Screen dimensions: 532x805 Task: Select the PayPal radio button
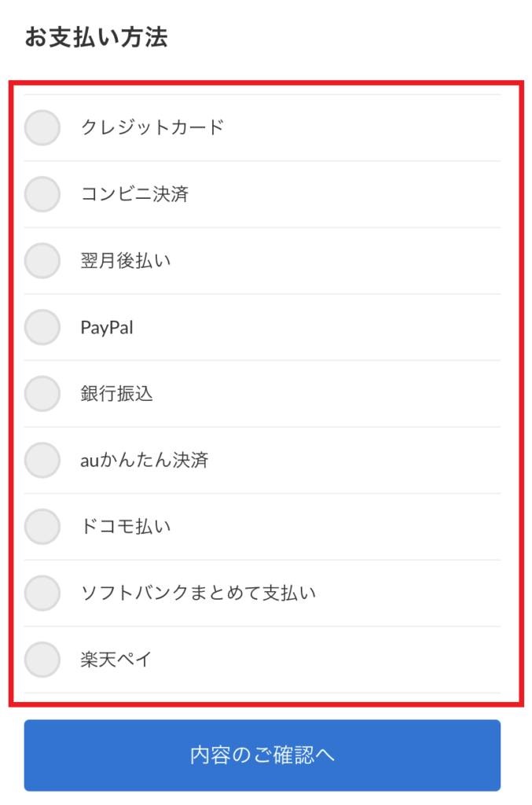pyautogui.click(x=42, y=327)
